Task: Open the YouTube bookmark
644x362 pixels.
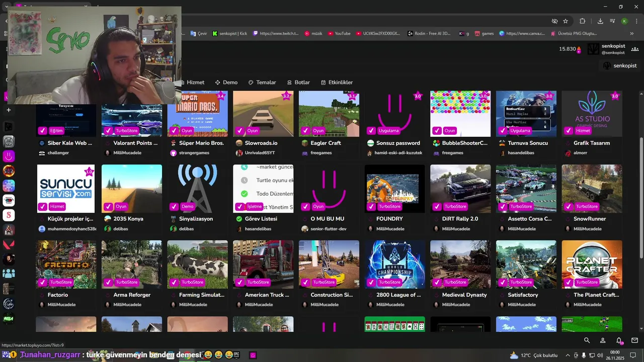Action: 339,34
